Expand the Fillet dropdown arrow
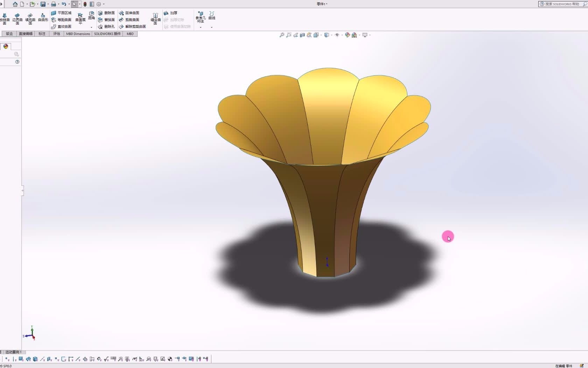The image size is (588, 368). coord(91,27)
